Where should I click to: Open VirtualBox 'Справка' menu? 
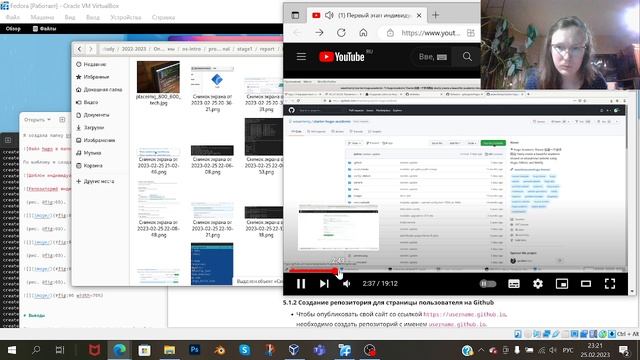(163, 18)
